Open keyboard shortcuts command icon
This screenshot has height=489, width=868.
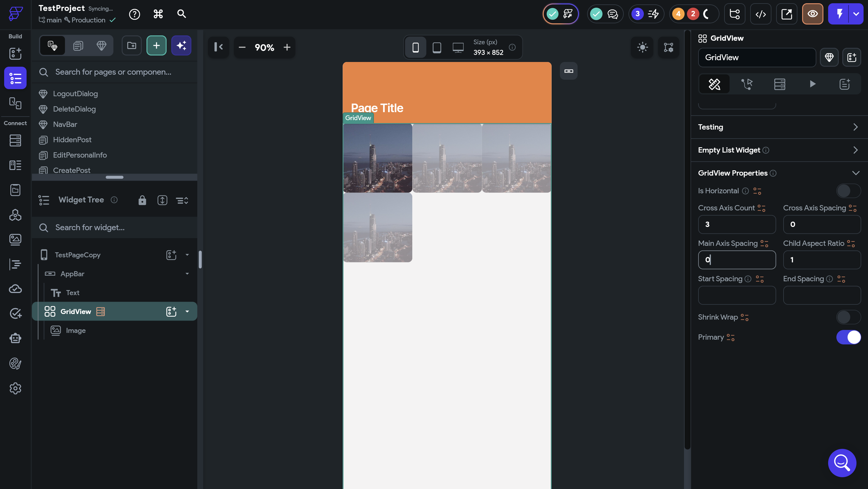point(158,14)
